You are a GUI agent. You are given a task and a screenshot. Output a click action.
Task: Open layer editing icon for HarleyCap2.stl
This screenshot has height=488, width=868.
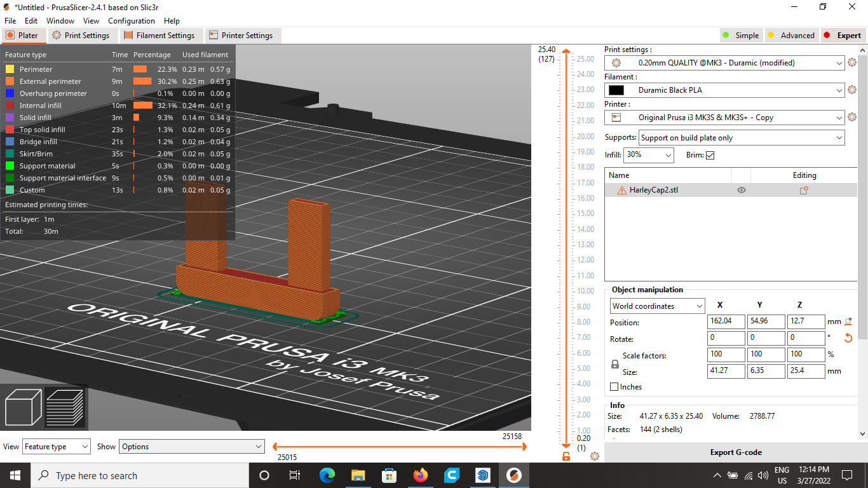(x=803, y=189)
